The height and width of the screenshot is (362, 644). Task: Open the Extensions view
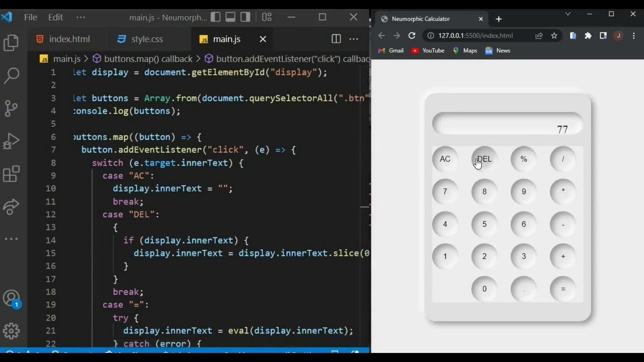(x=11, y=174)
